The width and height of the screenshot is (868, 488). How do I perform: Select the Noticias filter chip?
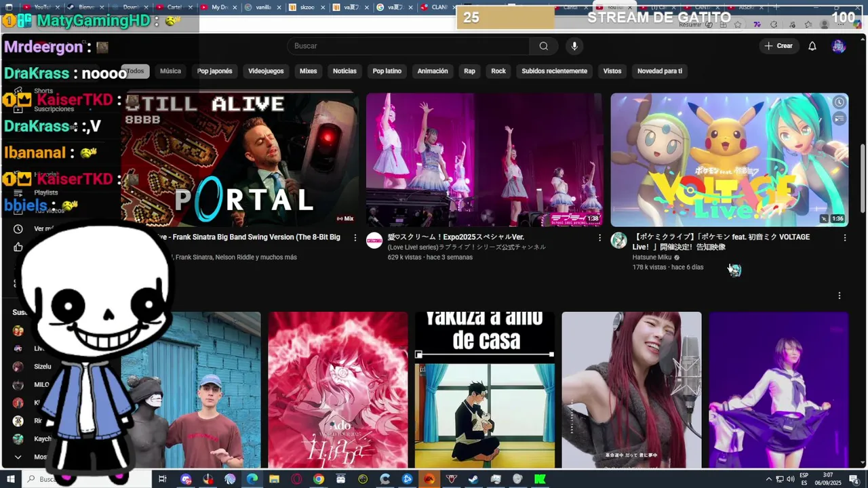[344, 71]
